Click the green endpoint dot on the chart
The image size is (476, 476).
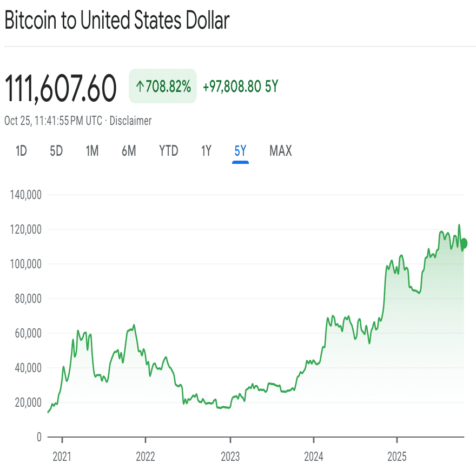464,243
